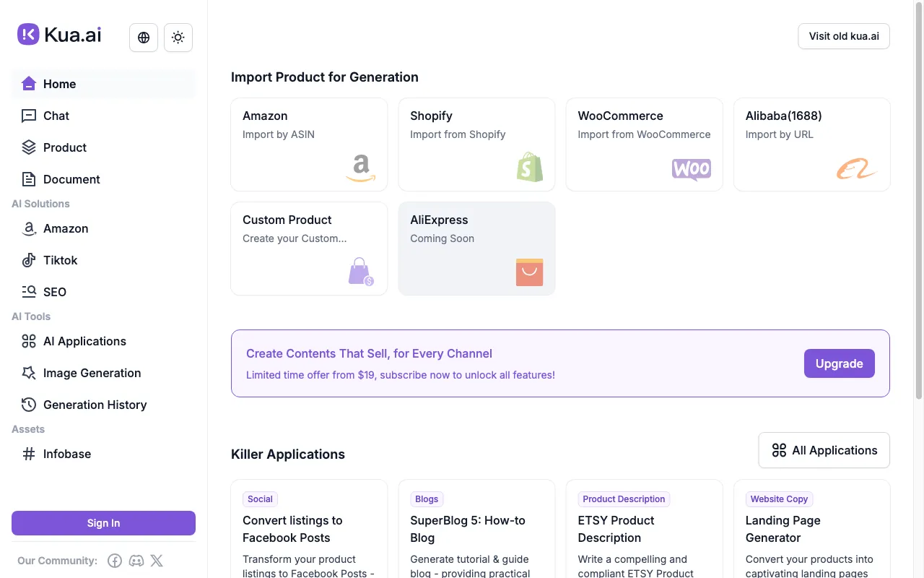
Task: Open the SEO menu label
Action: [x=55, y=292]
